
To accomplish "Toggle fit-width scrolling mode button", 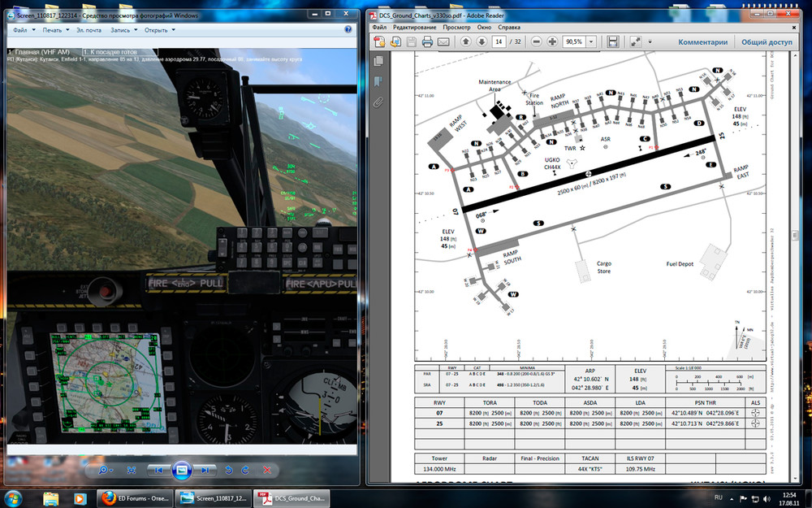I will 612,42.
